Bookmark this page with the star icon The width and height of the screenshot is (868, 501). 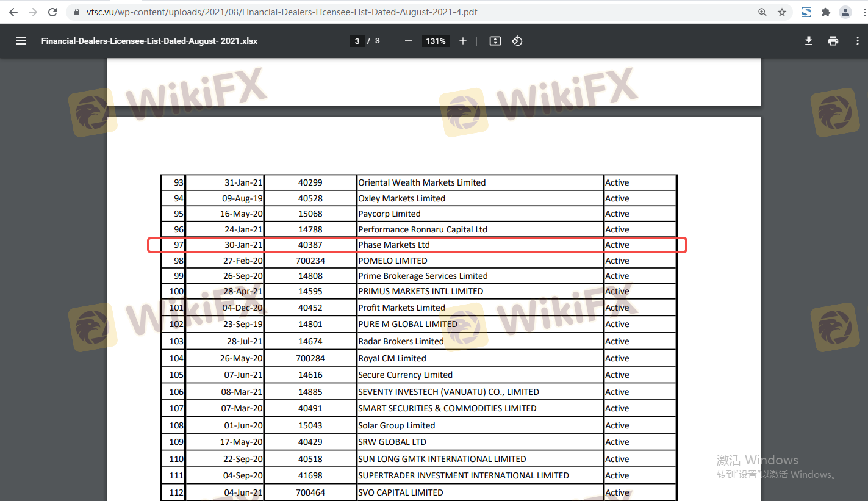tap(782, 12)
